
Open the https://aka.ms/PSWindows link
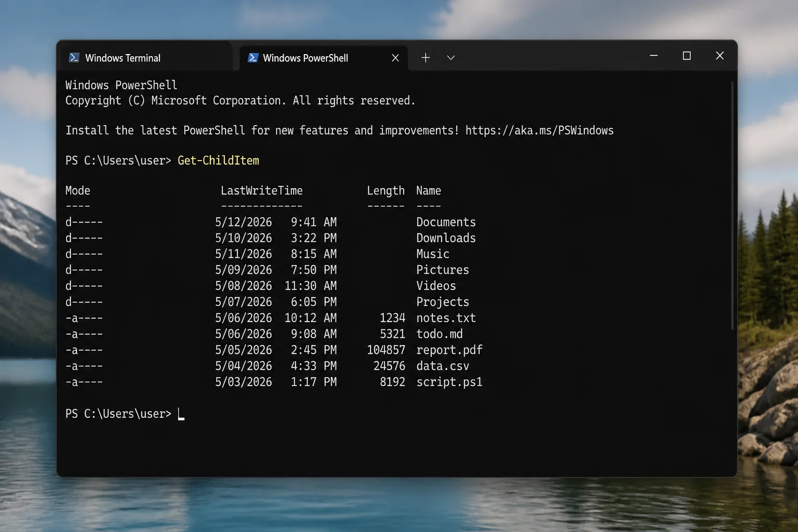pyautogui.click(x=539, y=130)
